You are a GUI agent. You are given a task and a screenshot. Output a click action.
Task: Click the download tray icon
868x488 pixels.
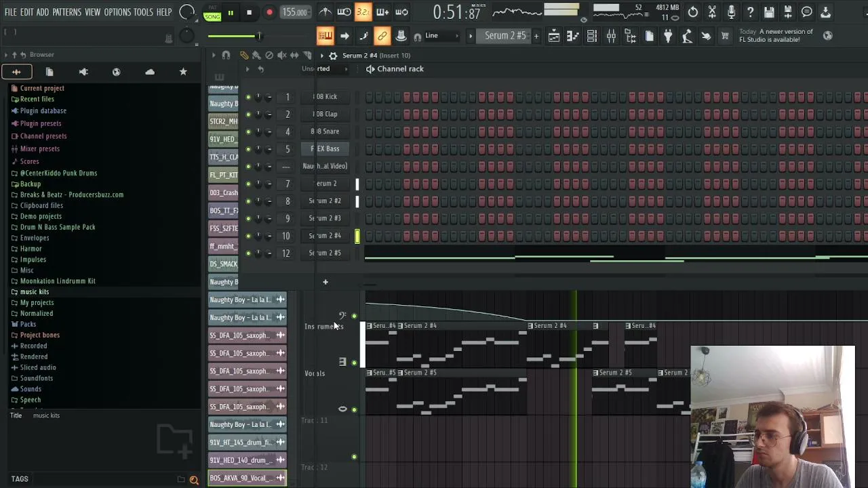[826, 12]
